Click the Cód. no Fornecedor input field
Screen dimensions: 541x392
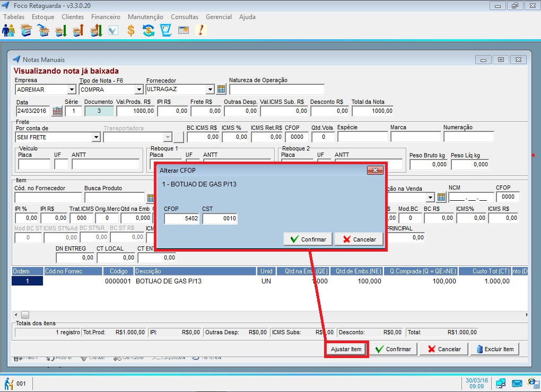(x=48, y=198)
